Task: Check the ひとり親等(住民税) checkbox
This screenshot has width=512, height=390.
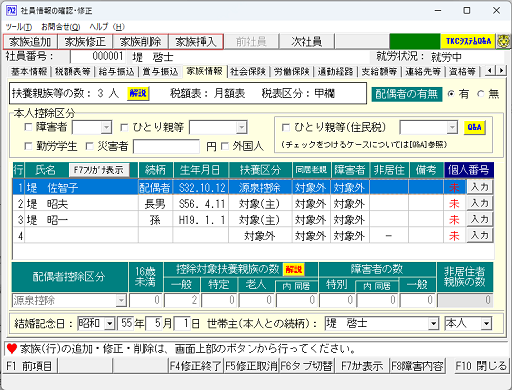Action: point(286,127)
